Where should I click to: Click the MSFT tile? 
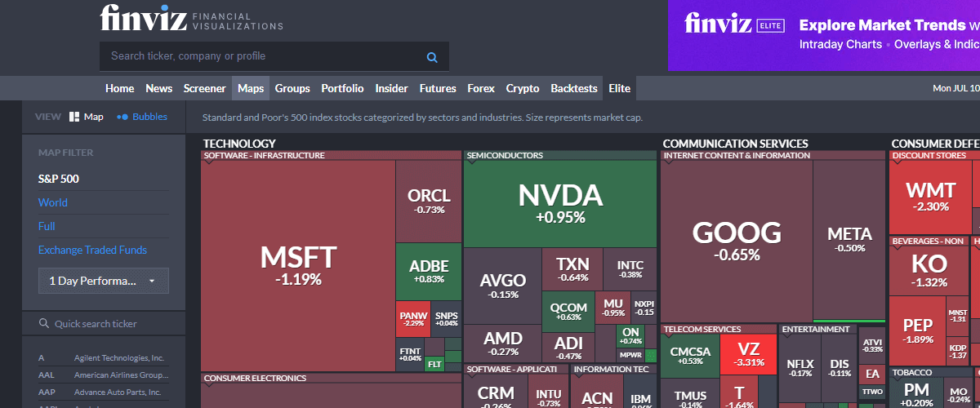298,266
